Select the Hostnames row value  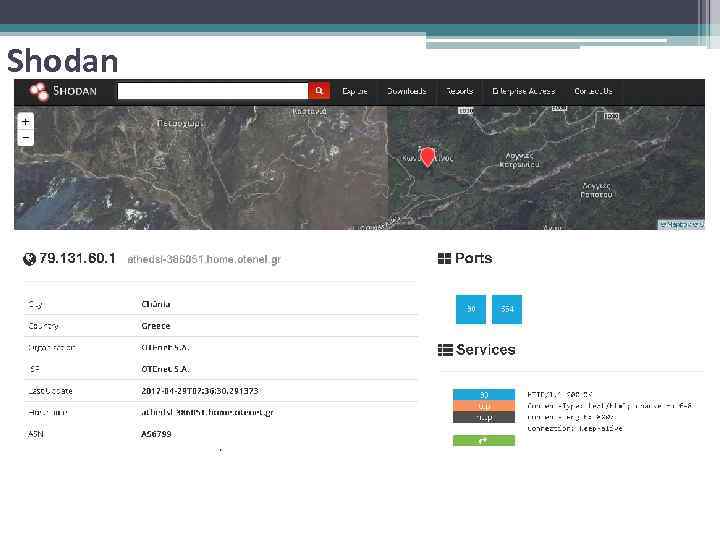click(207, 412)
